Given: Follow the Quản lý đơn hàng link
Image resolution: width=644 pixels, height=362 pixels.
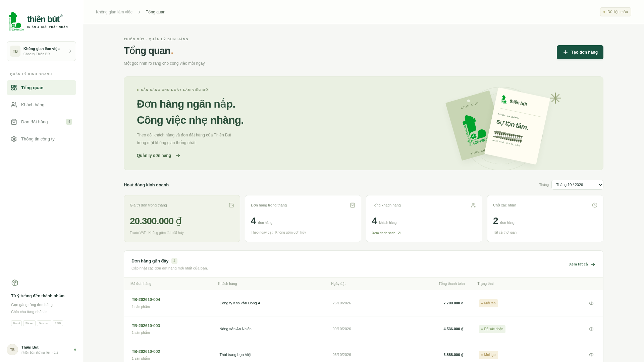Looking at the screenshot, I should point(159,156).
